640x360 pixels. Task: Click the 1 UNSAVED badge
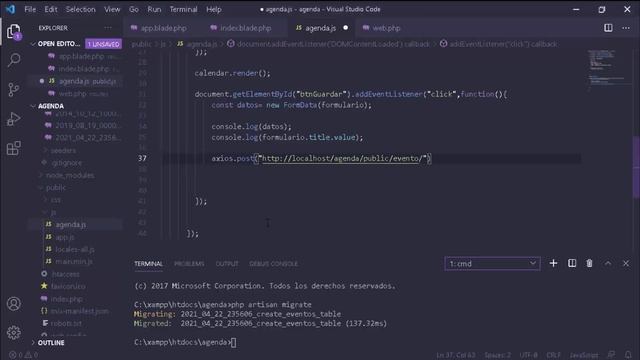click(104, 44)
